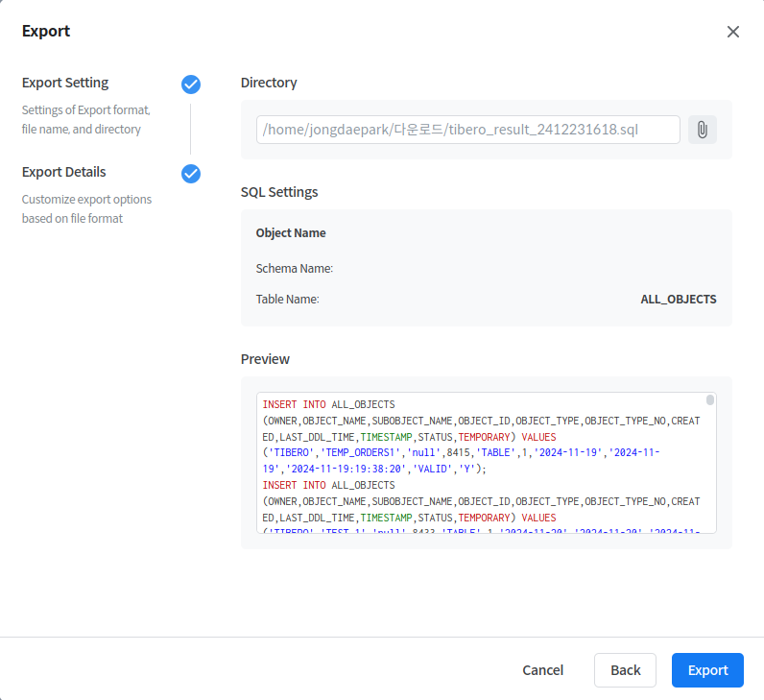Click the Preview pane scrollbar thumb

click(x=710, y=400)
